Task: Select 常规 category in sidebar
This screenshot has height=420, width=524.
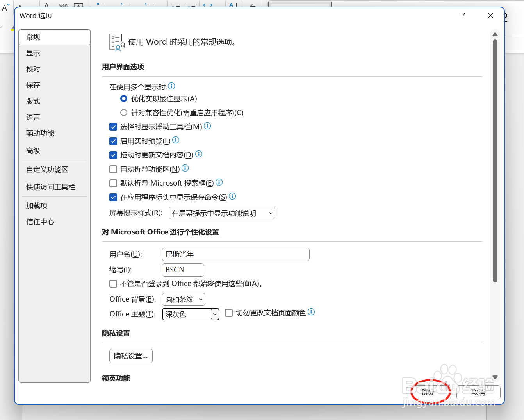Action: click(x=54, y=37)
